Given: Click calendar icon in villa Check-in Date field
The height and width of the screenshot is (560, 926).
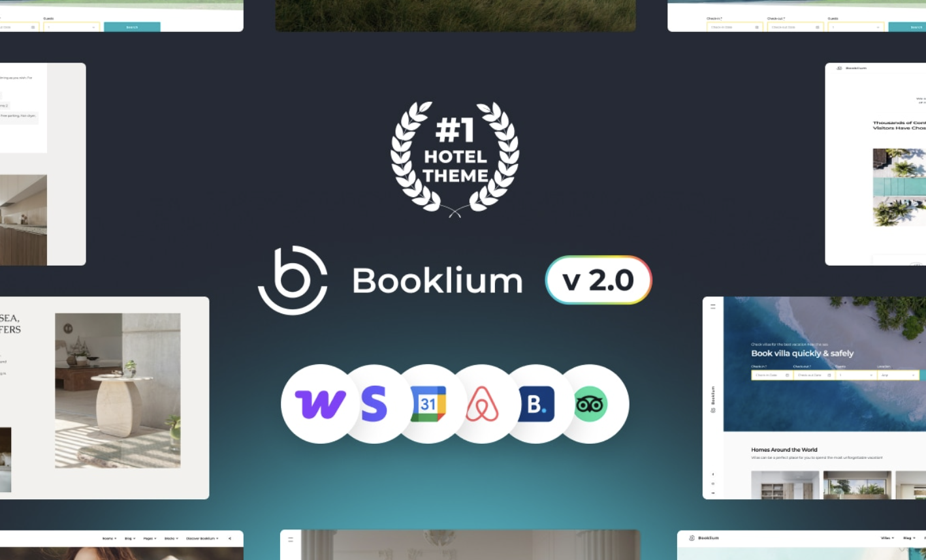Looking at the screenshot, I should click(787, 375).
